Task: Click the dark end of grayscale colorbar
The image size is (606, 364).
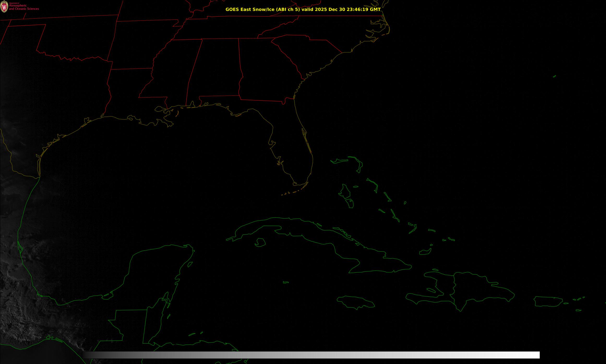Action: coord(85,355)
